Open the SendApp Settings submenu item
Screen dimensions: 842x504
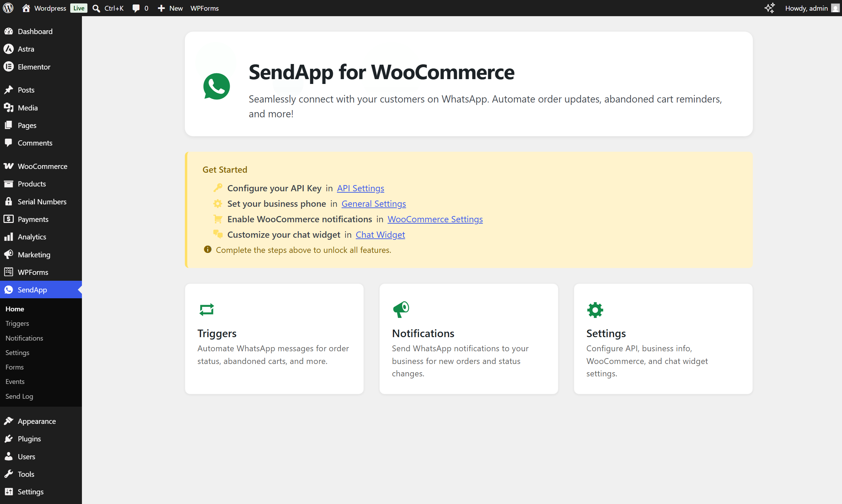[17, 353]
